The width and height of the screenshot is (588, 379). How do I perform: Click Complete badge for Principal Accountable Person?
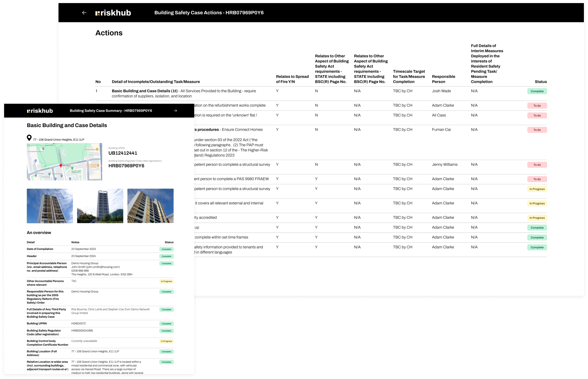[166, 264]
